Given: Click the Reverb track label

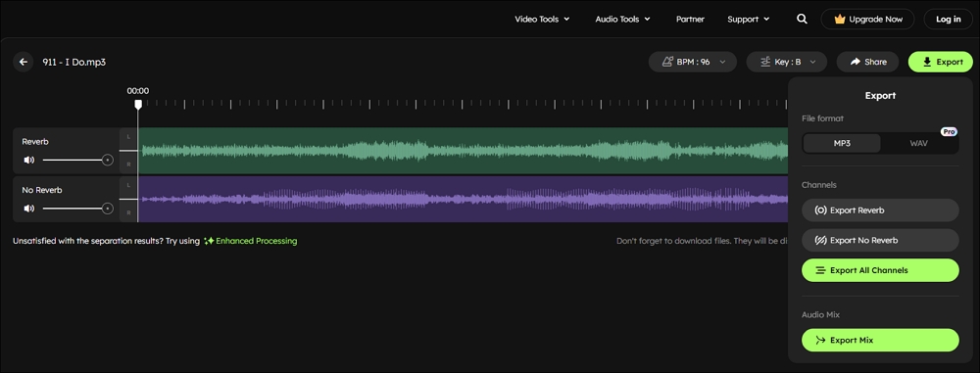Looking at the screenshot, I should tap(35, 142).
